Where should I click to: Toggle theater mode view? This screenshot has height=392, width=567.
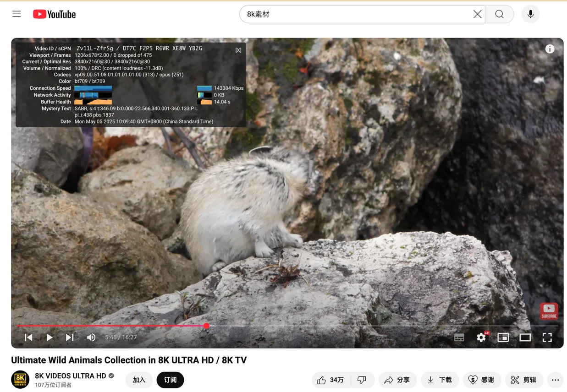pos(525,338)
